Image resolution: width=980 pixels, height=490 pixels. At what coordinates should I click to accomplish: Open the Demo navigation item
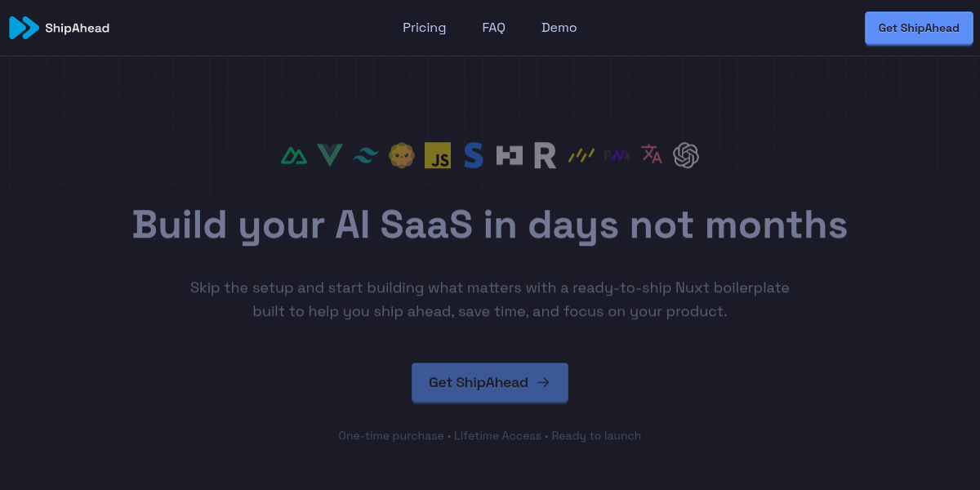pos(559,28)
